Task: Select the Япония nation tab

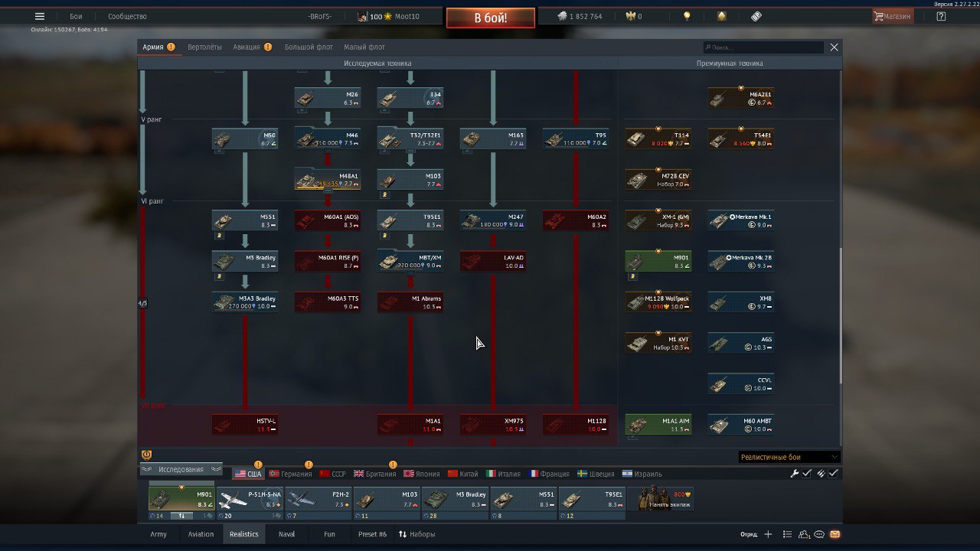Action: [x=421, y=474]
